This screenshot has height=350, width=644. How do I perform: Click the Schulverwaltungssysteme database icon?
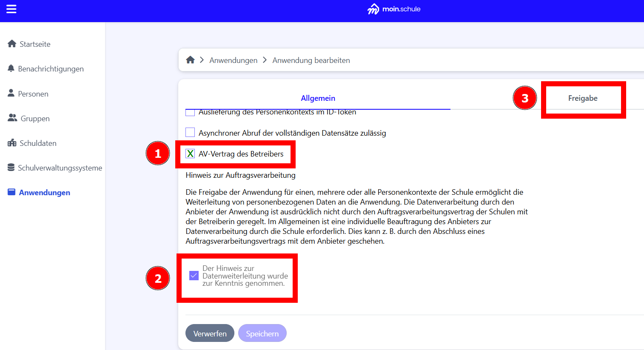[x=11, y=168]
